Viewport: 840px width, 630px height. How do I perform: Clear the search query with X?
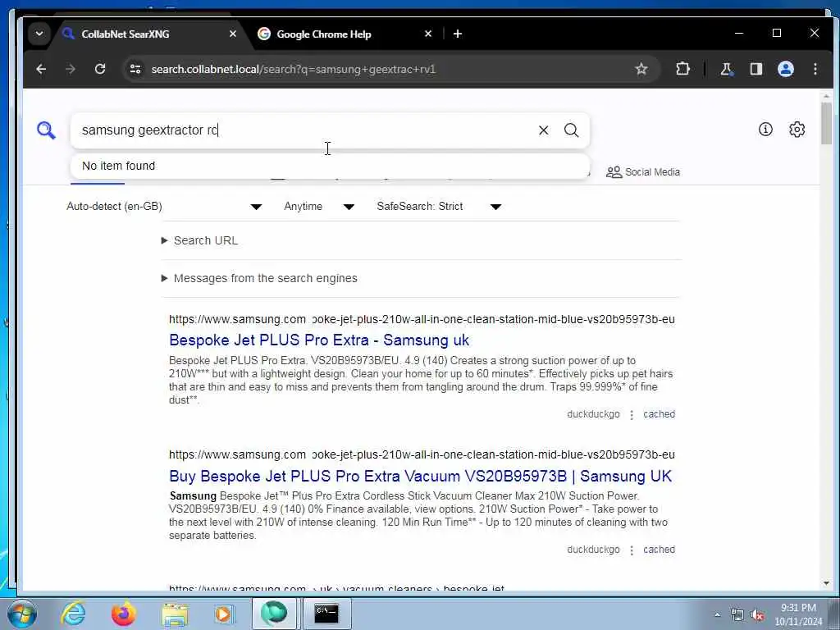[543, 130]
